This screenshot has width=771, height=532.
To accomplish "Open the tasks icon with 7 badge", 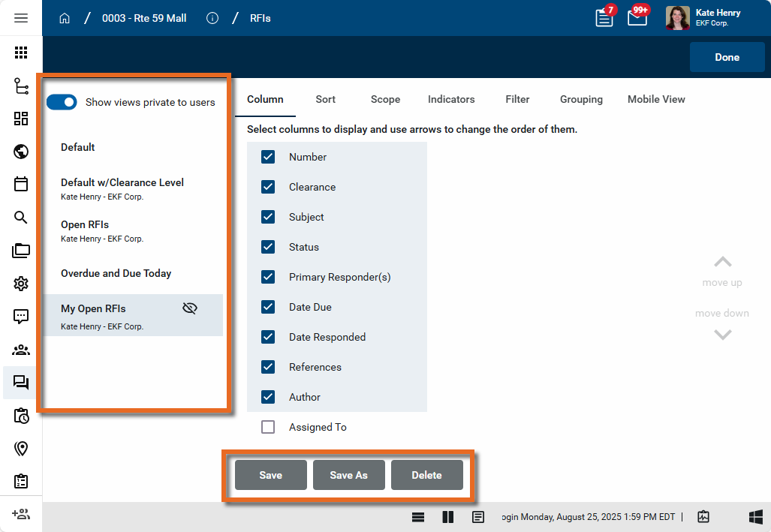I will [604, 18].
